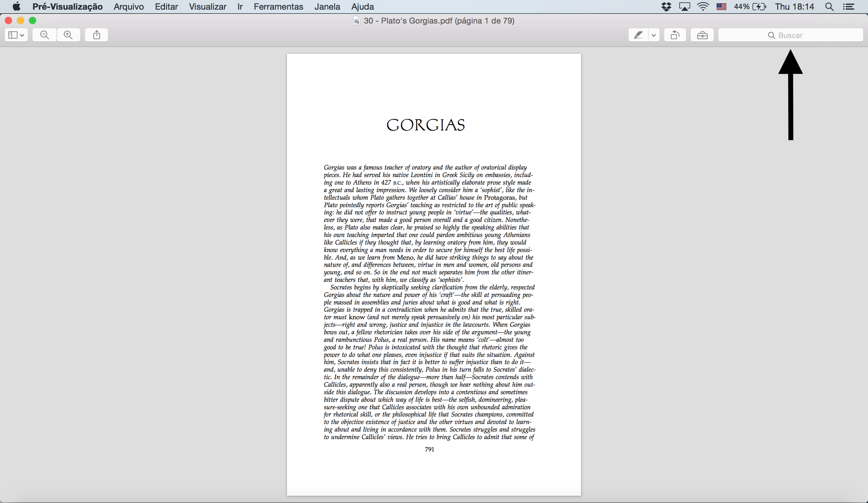
Task: Click the battery 44% status indicator
Action: tap(750, 7)
